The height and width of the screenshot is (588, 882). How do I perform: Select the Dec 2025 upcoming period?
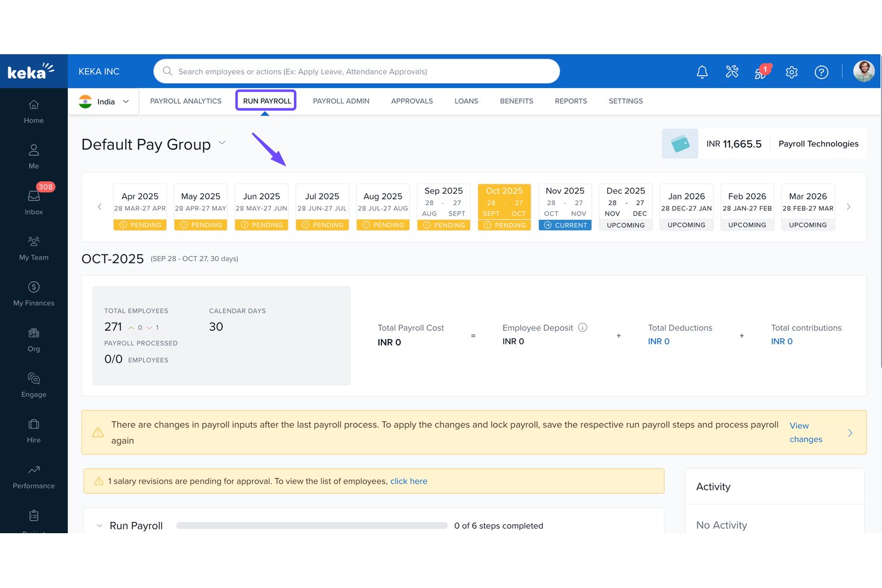coord(626,207)
